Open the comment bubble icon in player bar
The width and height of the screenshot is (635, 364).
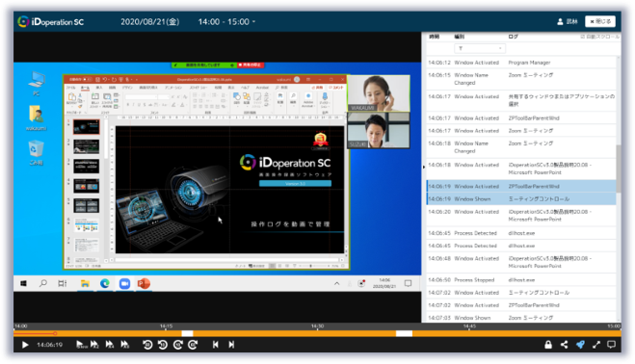tap(612, 345)
